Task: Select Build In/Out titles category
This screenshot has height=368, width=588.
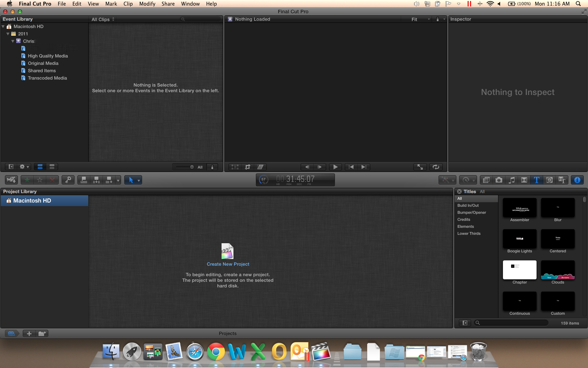Action: tap(468, 205)
